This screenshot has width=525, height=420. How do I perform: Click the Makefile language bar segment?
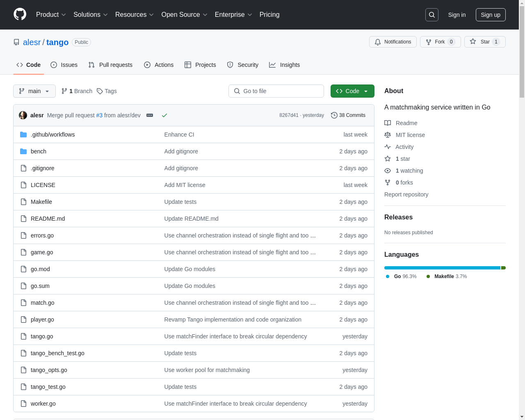coord(503,268)
